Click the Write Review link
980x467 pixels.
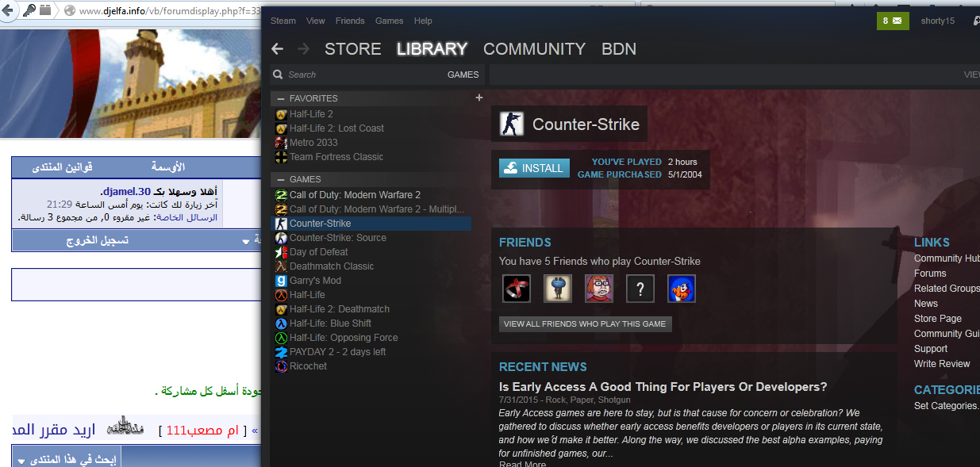[x=942, y=364]
